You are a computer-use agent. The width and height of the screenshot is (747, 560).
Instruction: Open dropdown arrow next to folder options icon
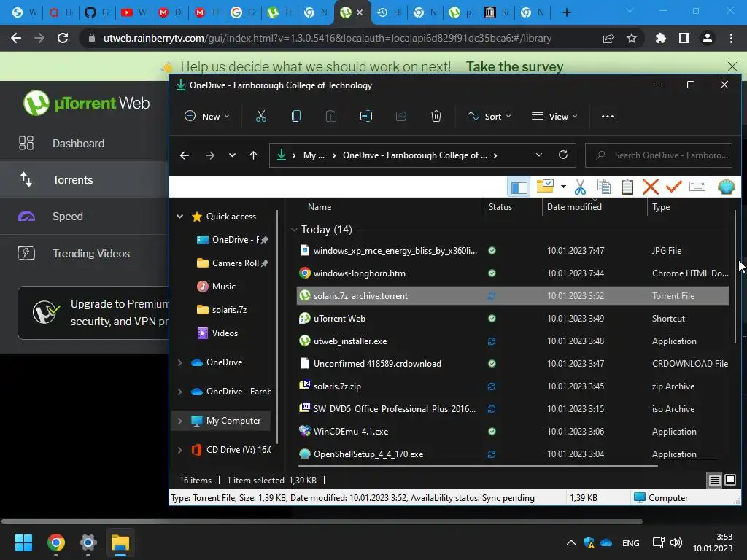(x=563, y=187)
